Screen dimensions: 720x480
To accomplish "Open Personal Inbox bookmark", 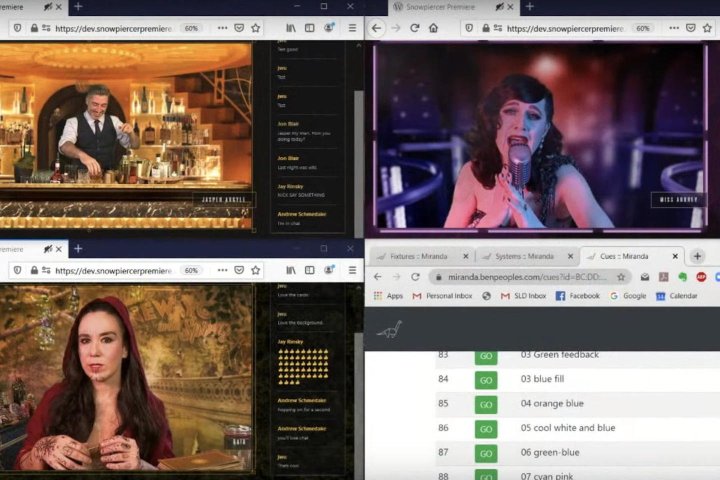I will tap(442, 296).
